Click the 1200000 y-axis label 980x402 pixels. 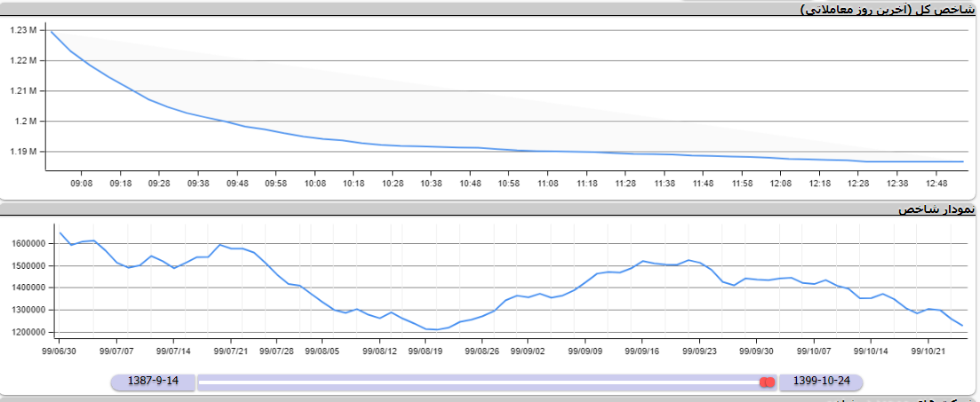point(29,332)
